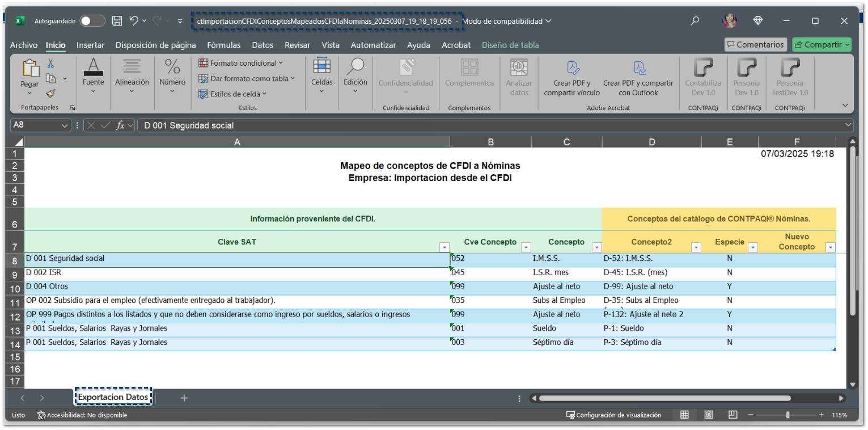Open the Clave SAT filter dropdown

pos(444,247)
